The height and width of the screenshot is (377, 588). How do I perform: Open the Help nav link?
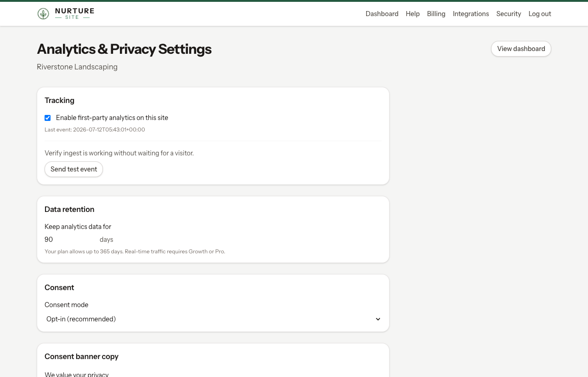pos(413,14)
